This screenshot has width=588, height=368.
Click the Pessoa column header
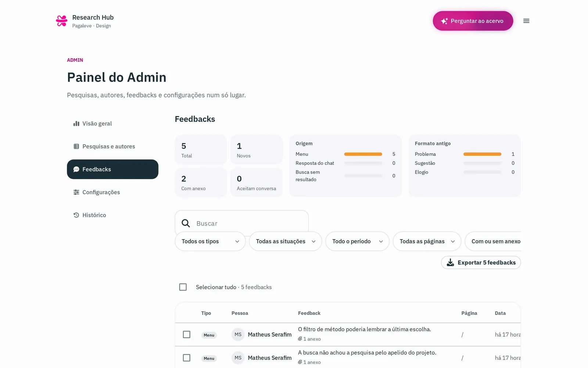click(240, 313)
